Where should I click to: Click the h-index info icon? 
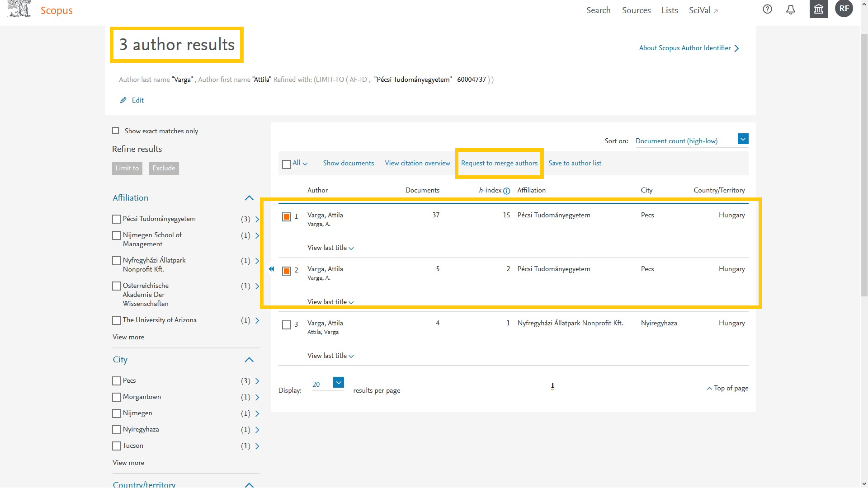click(507, 191)
